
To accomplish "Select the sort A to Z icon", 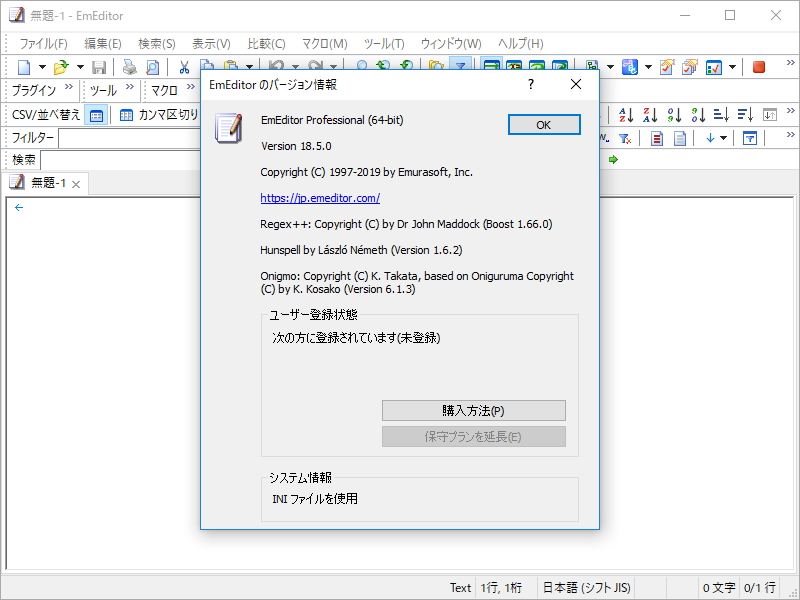I will (x=626, y=114).
